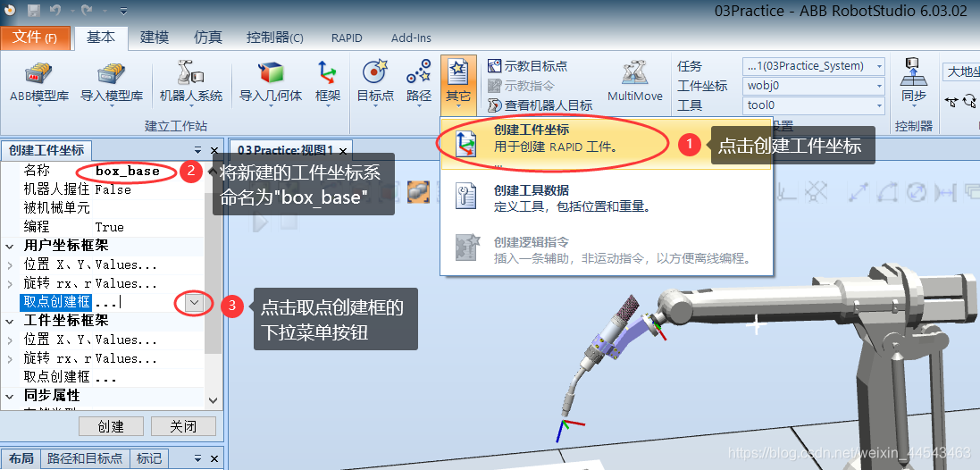Expand 旋转 rx row under 用户坐标框架
This screenshot has height=470, width=980.
[x=10, y=284]
